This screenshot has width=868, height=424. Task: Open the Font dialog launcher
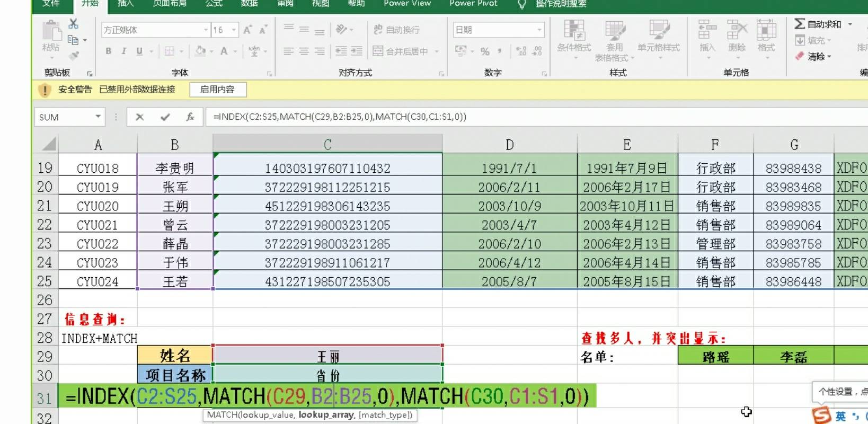(270, 74)
